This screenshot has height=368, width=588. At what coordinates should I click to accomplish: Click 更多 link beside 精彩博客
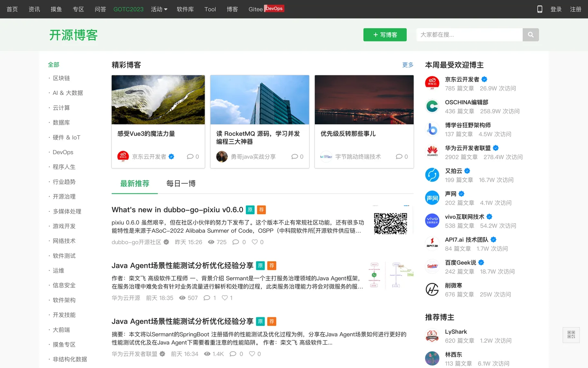point(408,65)
